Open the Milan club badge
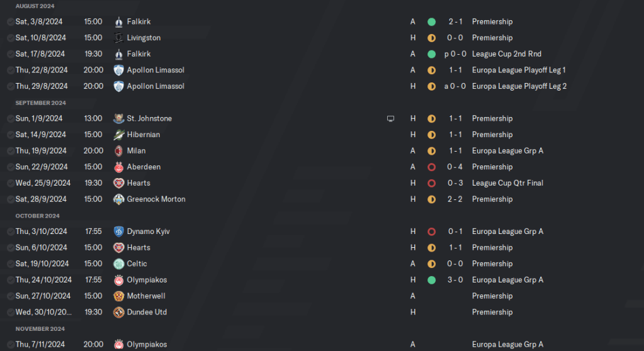Screen dimensions: 644x351 click(x=118, y=151)
